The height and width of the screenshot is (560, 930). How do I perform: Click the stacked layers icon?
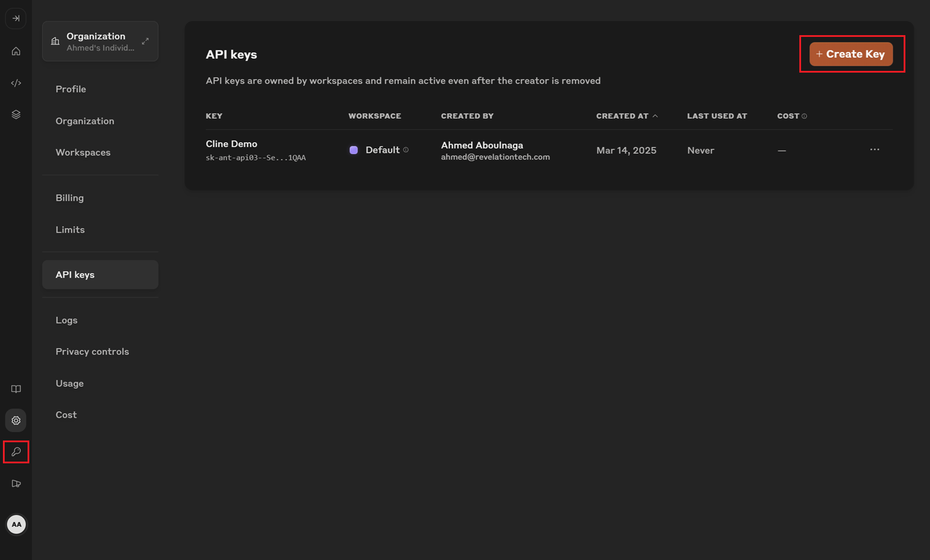16,115
